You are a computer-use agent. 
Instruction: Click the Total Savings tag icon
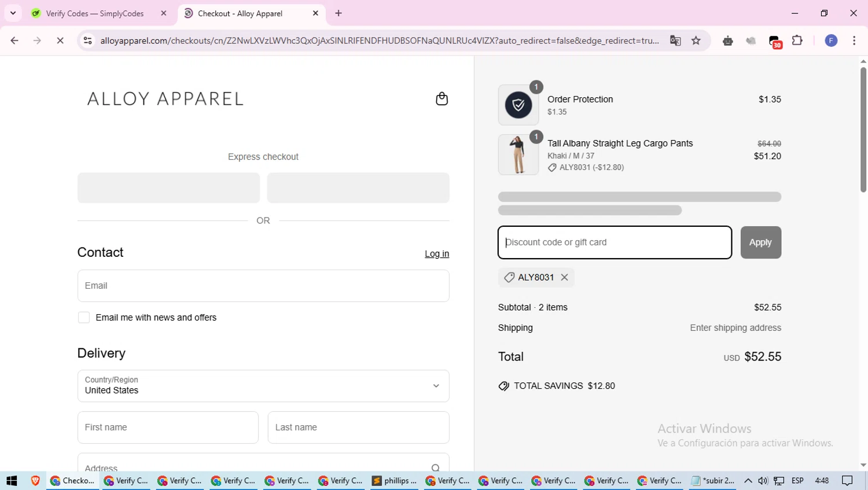(503, 386)
